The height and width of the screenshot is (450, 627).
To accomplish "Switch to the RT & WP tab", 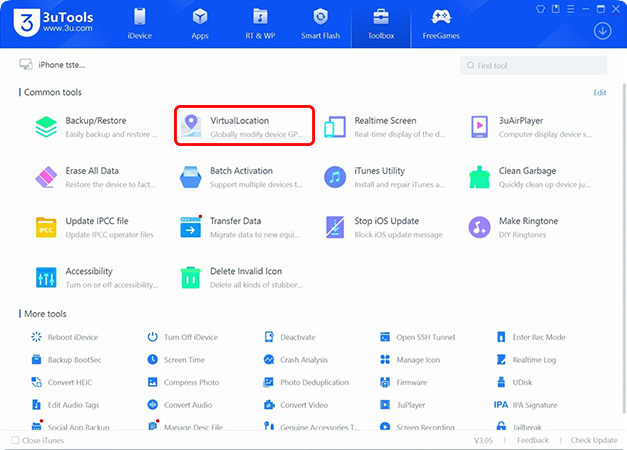I will pyautogui.click(x=260, y=24).
